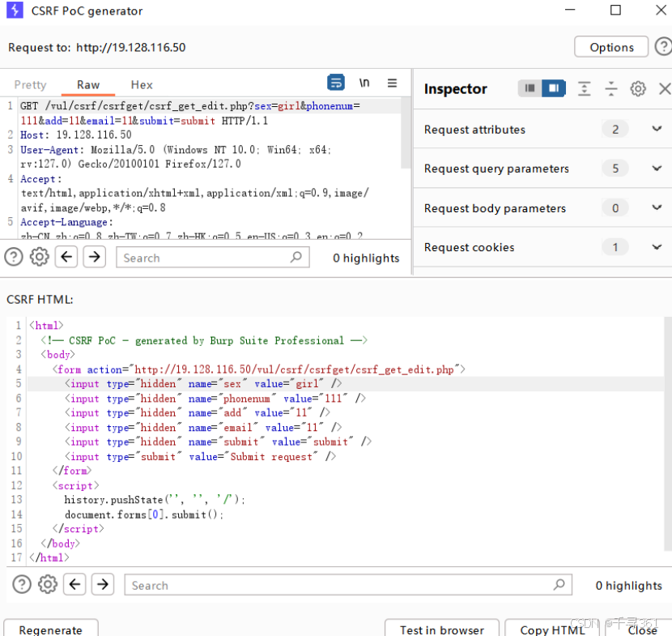This screenshot has width=672, height=636.
Task: Go to previous match in CSRF HTML search
Action: [74, 584]
